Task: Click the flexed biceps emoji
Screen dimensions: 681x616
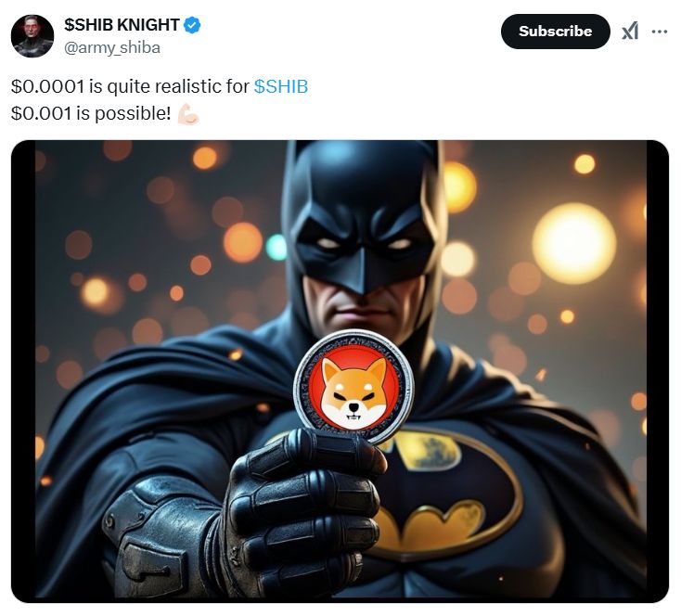Action: point(187,114)
